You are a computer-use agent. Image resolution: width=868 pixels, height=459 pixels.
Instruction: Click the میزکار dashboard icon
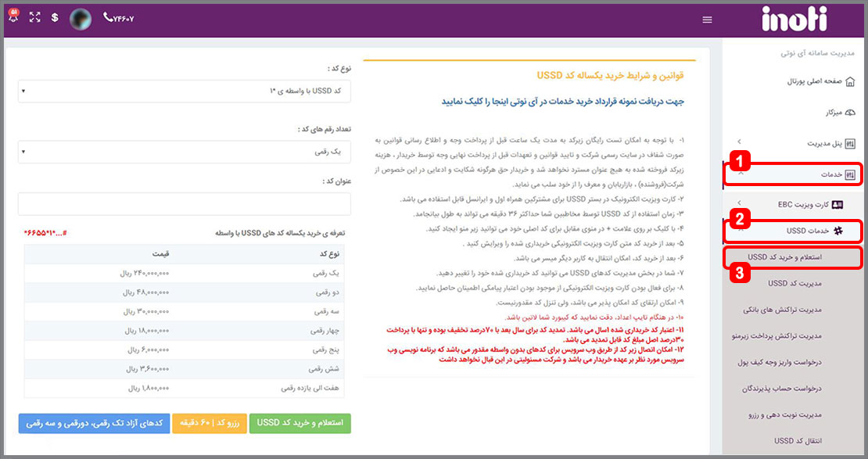(x=850, y=113)
